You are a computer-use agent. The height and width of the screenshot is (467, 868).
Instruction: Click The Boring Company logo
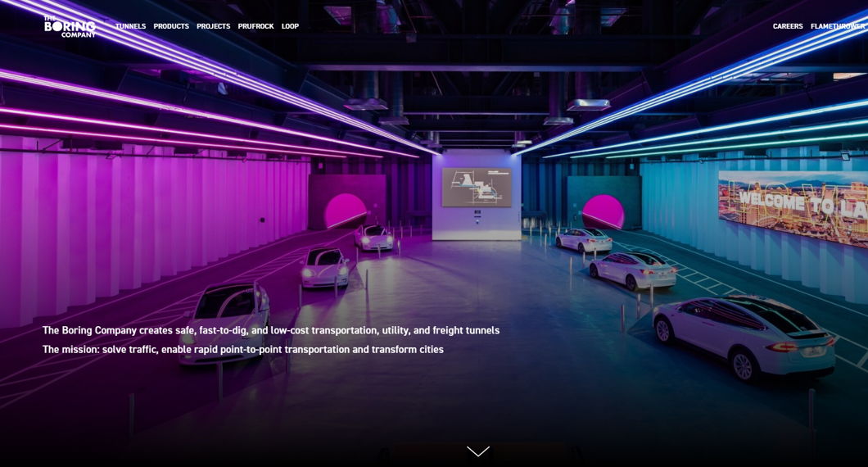click(70, 26)
